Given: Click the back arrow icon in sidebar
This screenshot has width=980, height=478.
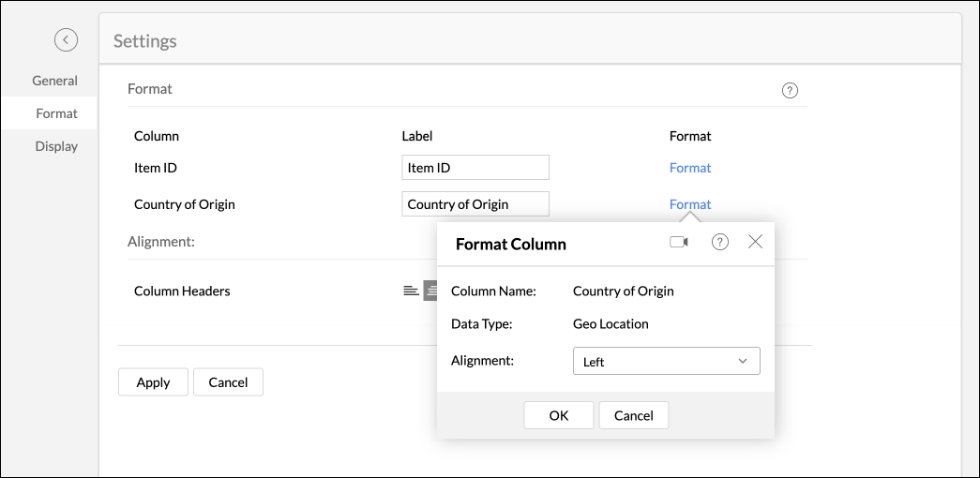Looking at the screenshot, I should coord(66,39).
